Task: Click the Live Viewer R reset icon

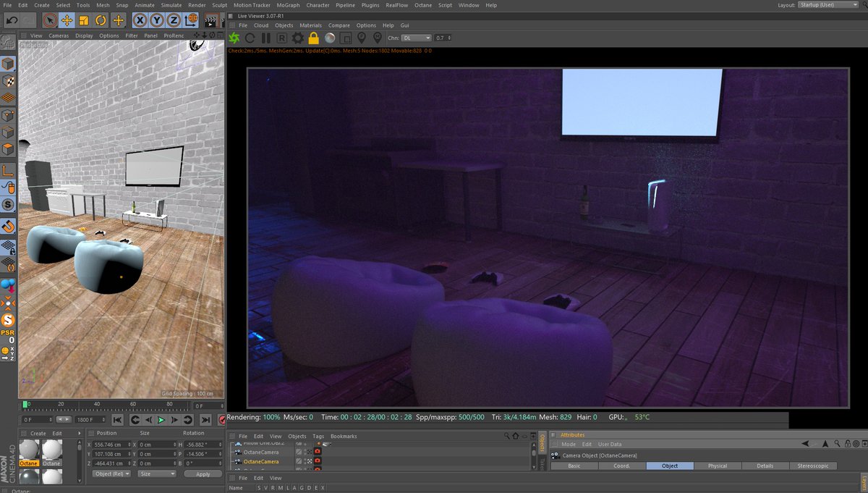Action: click(282, 38)
